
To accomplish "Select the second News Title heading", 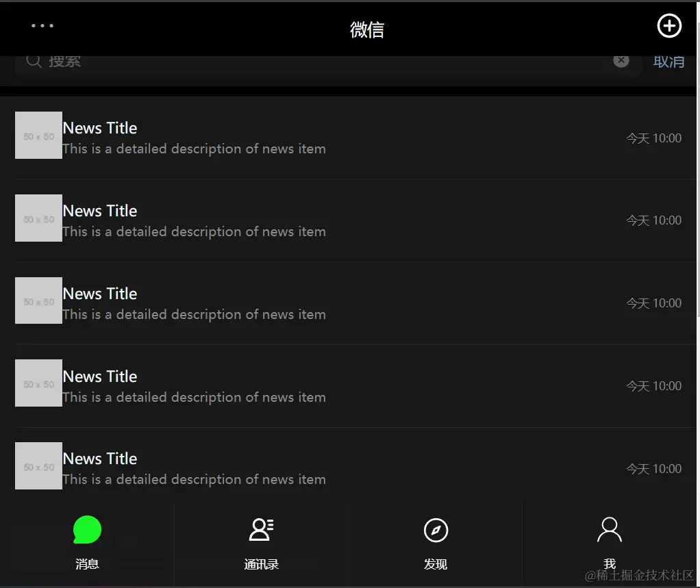I will coord(99,211).
